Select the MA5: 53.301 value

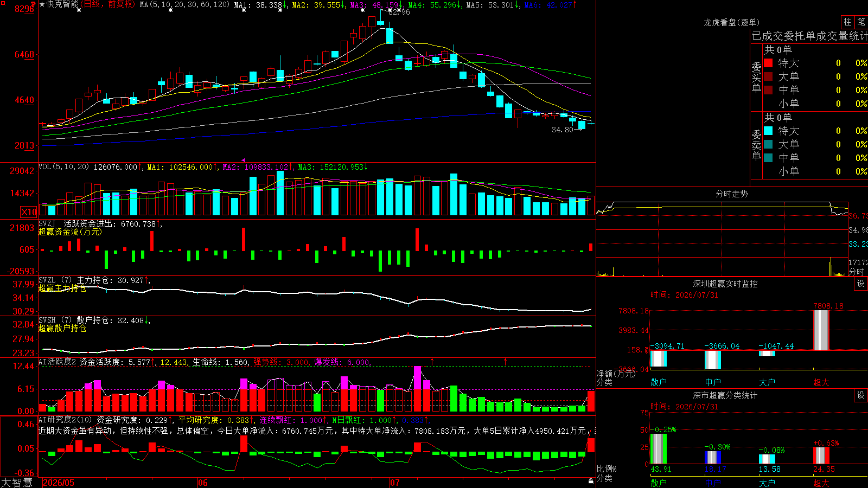point(490,5)
